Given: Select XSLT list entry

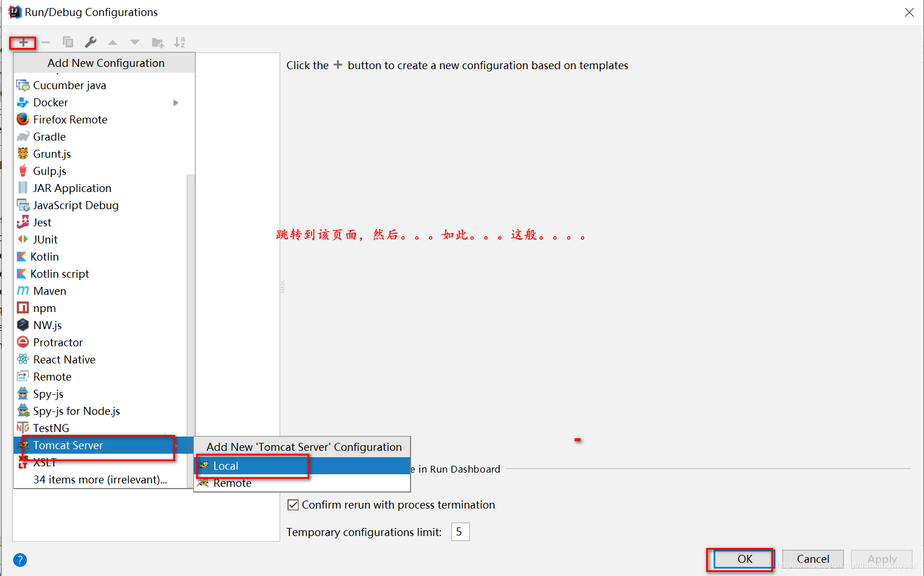Looking at the screenshot, I should tap(99, 462).
